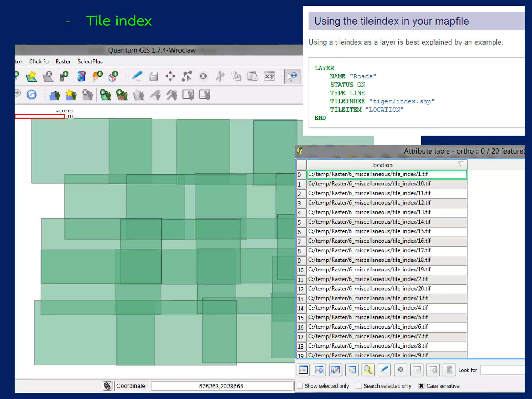Toggle Show selected only checkbox
Viewport: 532px width, 399px height.
pyautogui.click(x=300, y=386)
